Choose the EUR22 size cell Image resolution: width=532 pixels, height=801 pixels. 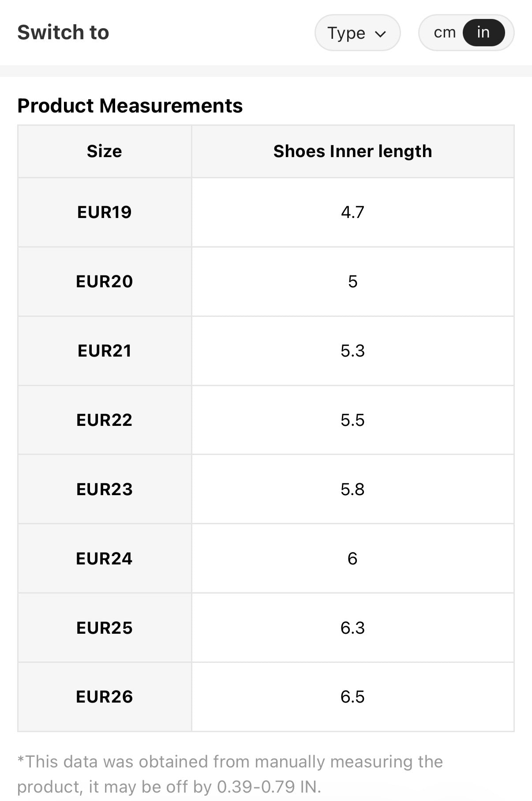coord(104,420)
